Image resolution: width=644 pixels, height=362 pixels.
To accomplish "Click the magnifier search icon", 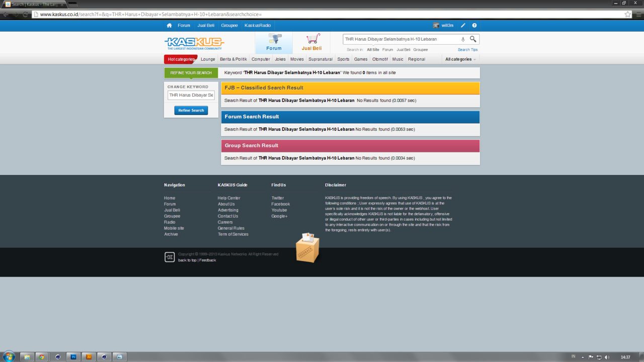I will tap(473, 39).
